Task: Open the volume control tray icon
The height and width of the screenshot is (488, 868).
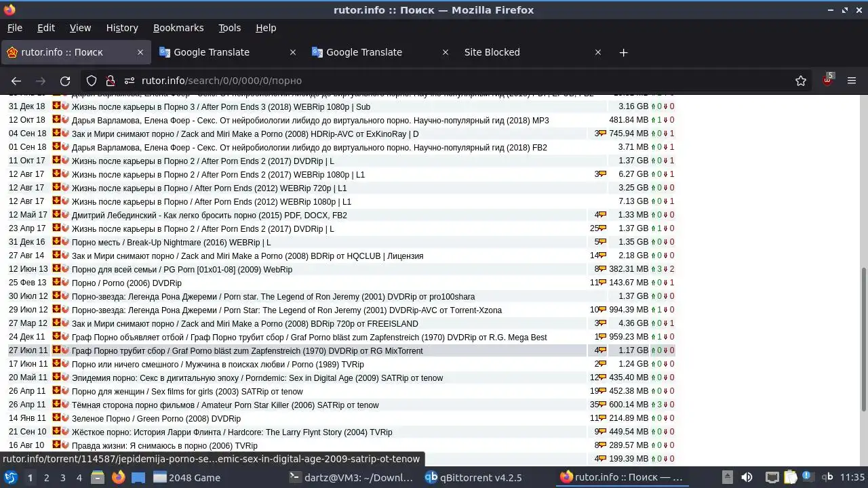Action: pos(747,477)
